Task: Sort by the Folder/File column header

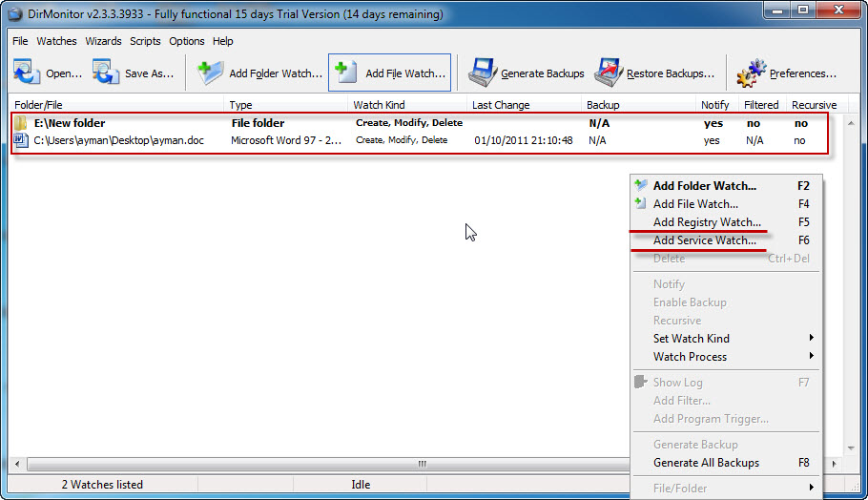Action: pyautogui.click(x=116, y=105)
